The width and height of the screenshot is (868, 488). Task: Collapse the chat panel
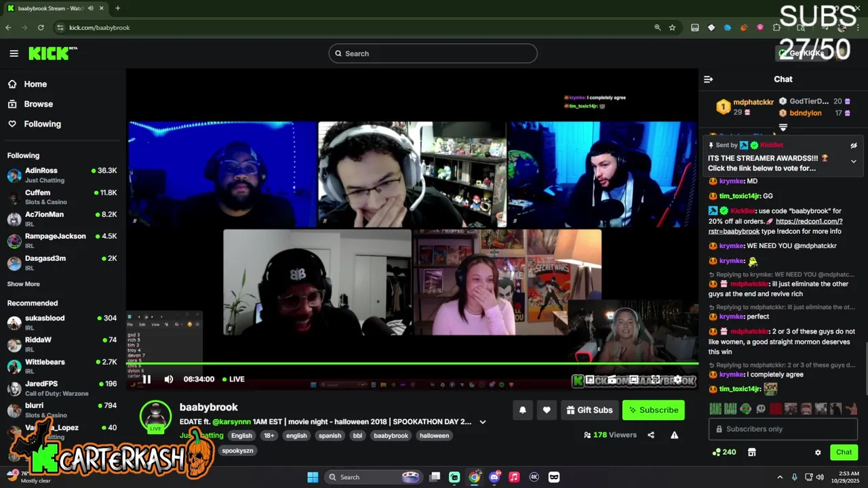pos(708,79)
